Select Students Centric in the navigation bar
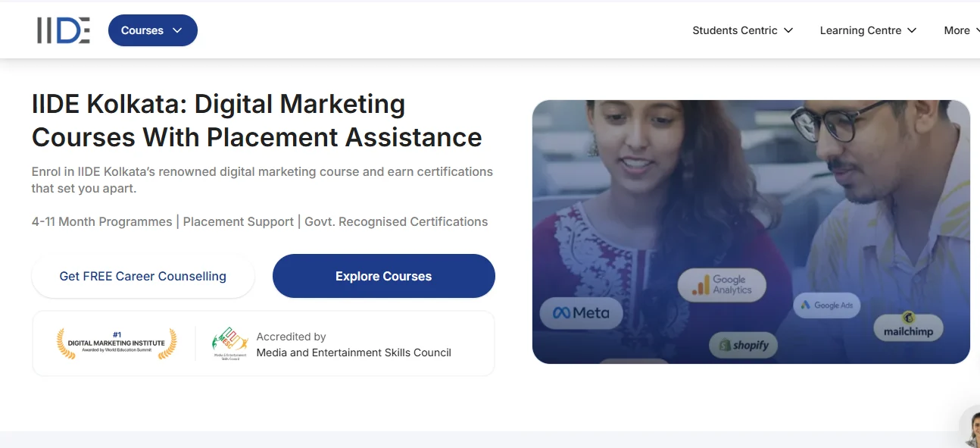Screen dimensions: 980x448 735,30
